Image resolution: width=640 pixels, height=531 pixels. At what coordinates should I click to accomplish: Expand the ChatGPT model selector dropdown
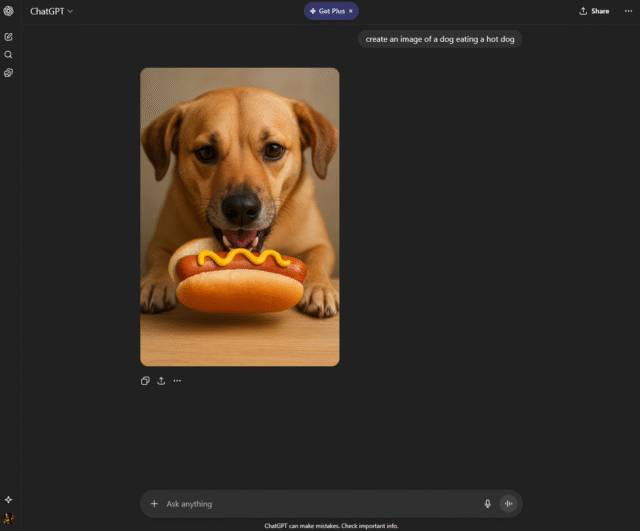[51, 11]
